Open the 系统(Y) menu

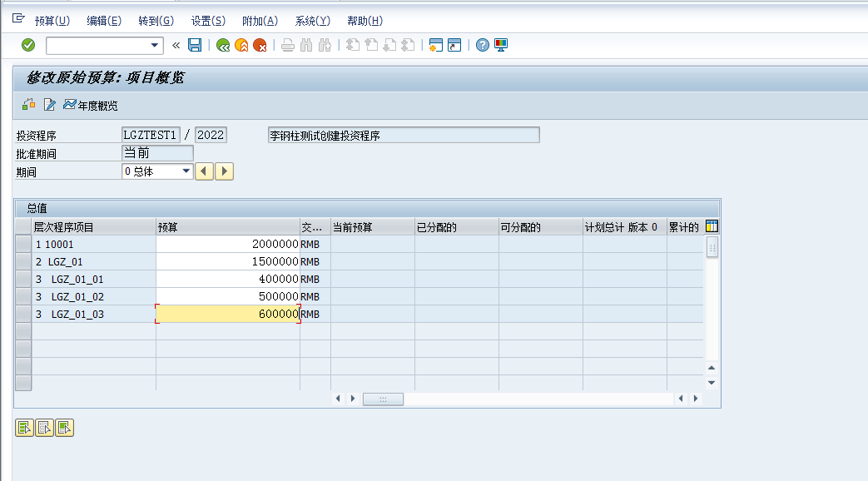pyautogui.click(x=312, y=20)
